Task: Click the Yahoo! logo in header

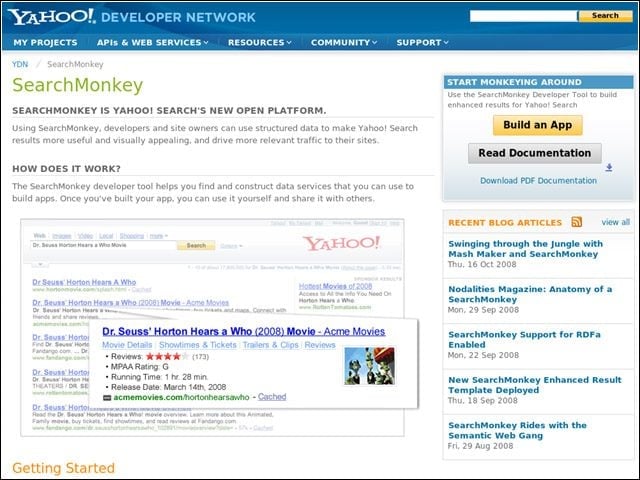Action: coord(52,17)
